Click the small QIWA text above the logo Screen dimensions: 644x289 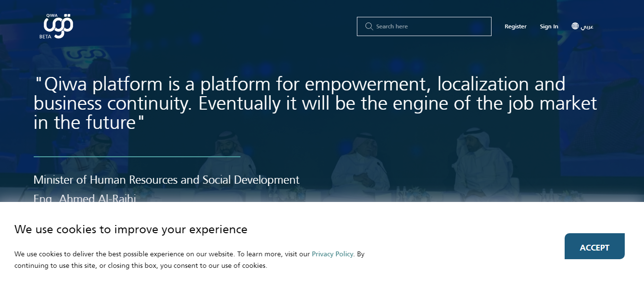(x=52, y=15)
